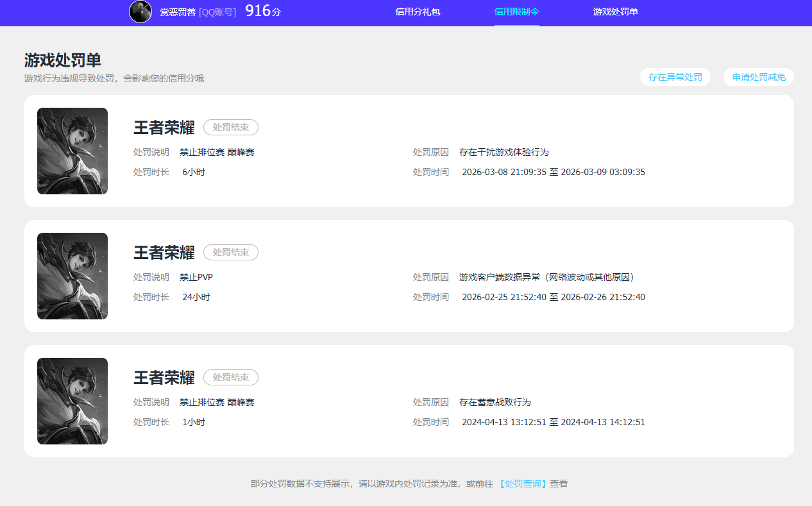812x506 pixels.
Task: Open the 处罚查询 link
Action: (523, 484)
